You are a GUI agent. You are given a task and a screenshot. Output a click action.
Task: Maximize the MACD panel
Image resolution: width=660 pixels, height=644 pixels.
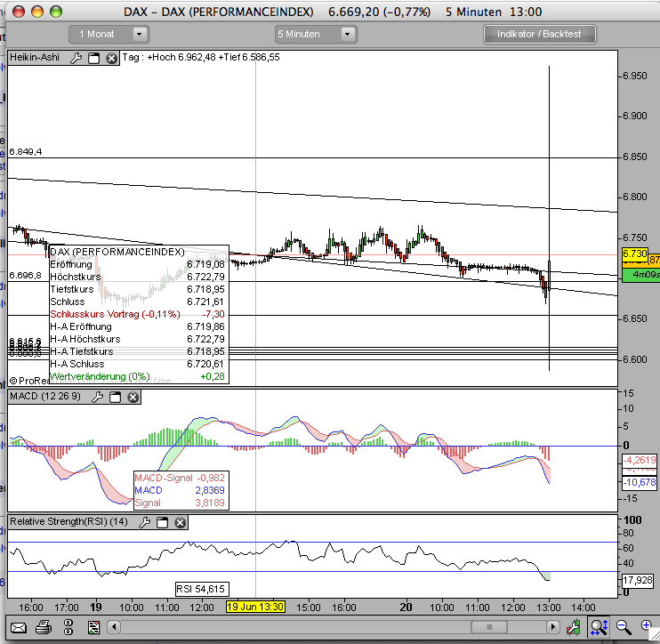click(115, 397)
